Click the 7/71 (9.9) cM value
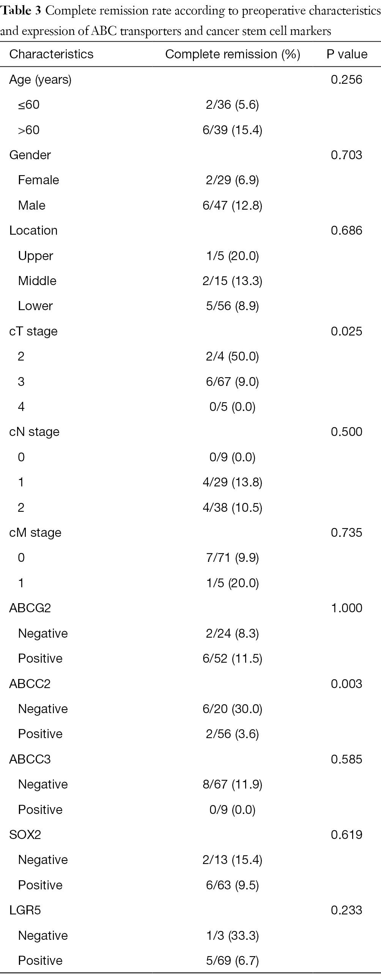The height and width of the screenshot is (980, 381). (232, 558)
